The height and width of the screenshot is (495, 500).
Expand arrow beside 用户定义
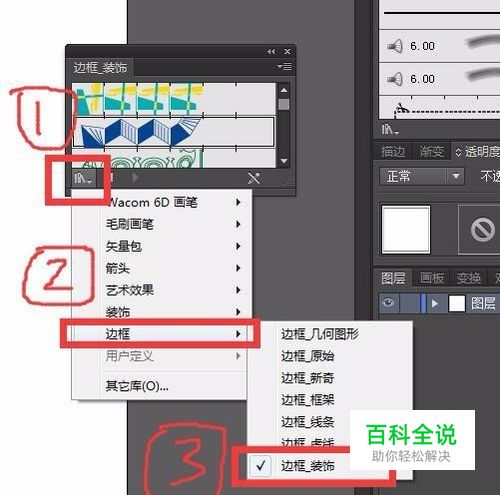pos(238,356)
